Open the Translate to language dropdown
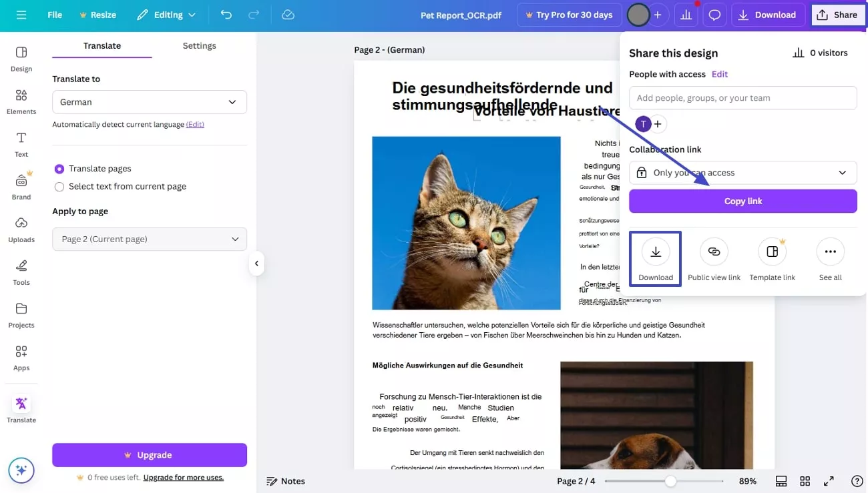Screen dimensions: 868x493 [149, 102]
